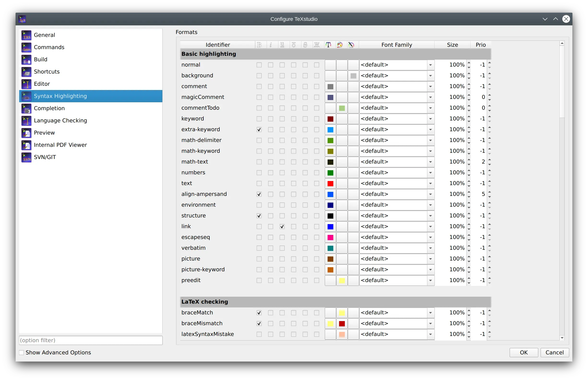Image resolution: width=588 pixels, height=380 pixels.
Task: Open Font Family dropdown for comment
Action: (430, 86)
